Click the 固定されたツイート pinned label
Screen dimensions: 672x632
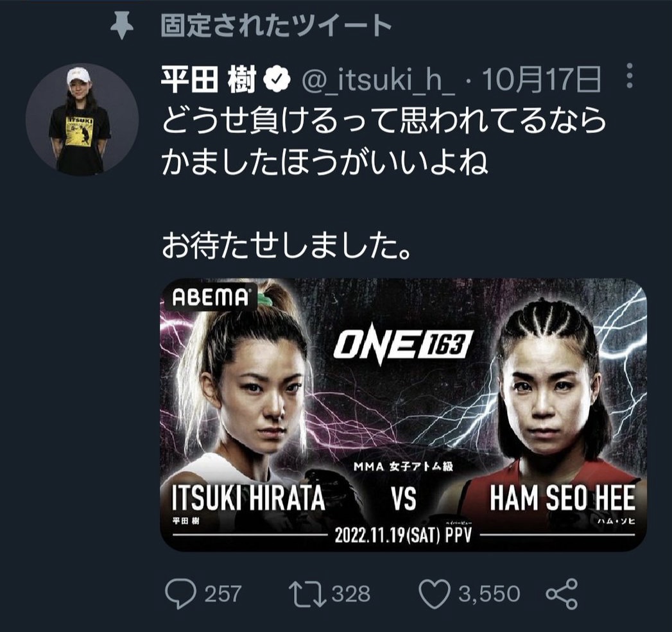(276, 26)
